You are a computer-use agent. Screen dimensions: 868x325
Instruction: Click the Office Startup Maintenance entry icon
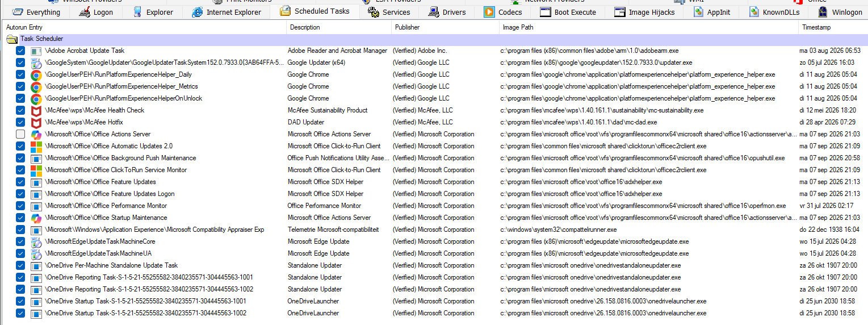(36, 218)
